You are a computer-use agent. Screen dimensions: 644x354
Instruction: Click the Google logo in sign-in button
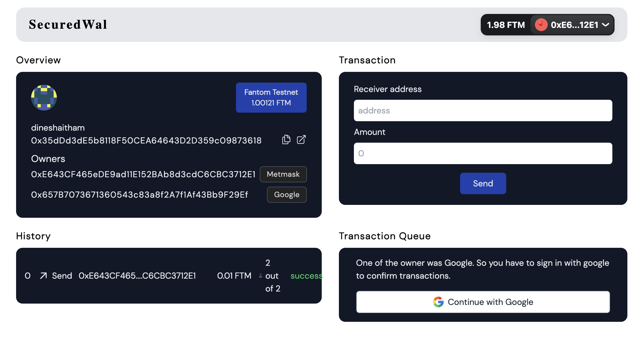click(438, 302)
